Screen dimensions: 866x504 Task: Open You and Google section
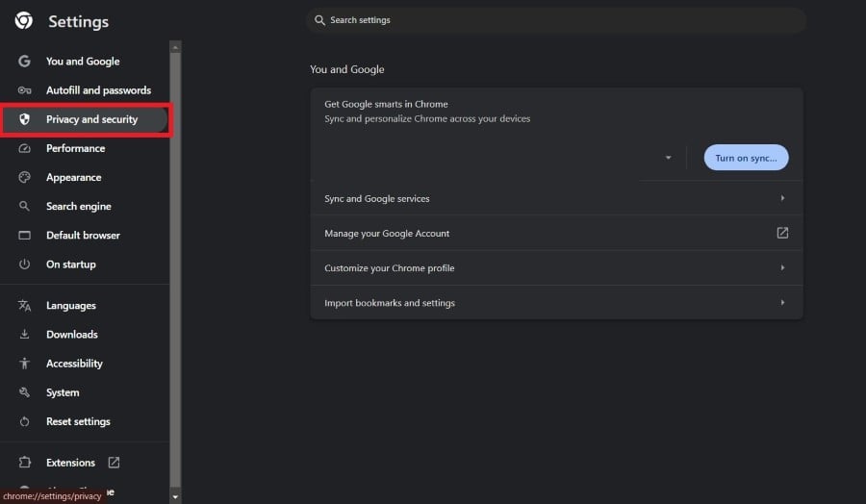click(x=85, y=62)
